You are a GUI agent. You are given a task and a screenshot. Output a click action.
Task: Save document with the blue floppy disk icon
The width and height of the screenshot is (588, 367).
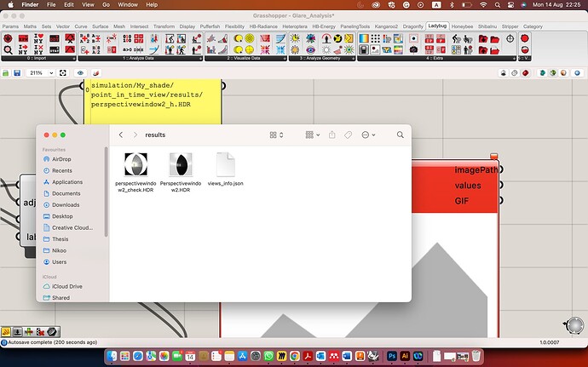[17, 73]
